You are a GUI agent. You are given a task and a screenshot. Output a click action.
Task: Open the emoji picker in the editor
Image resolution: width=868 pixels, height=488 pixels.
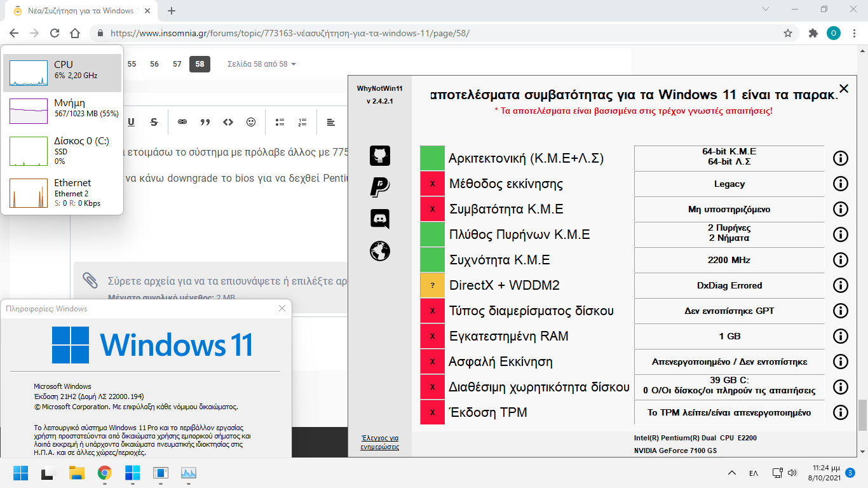251,122
